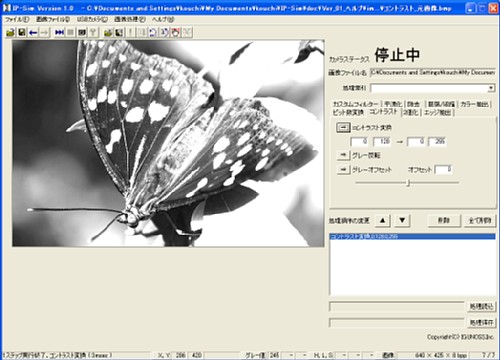Click the black film-frame icon in toolbar
This screenshot has width=500, height=360.
[82, 32]
